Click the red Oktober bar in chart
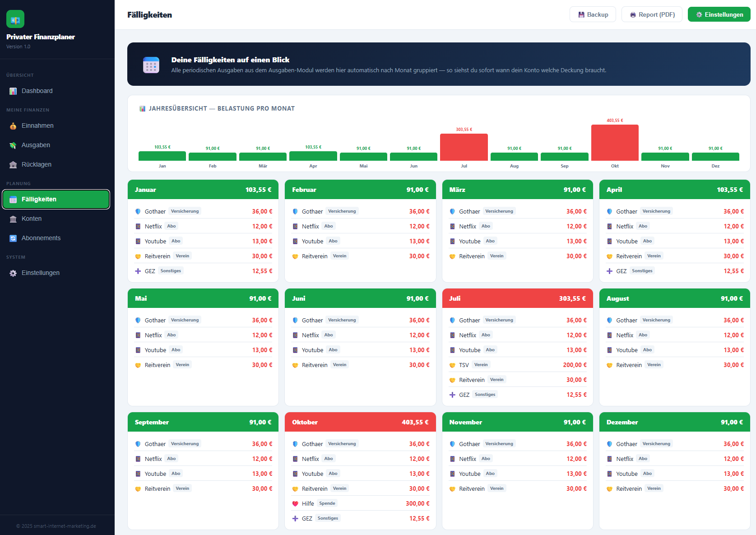Image resolution: width=756 pixels, height=535 pixels. pyautogui.click(x=615, y=143)
